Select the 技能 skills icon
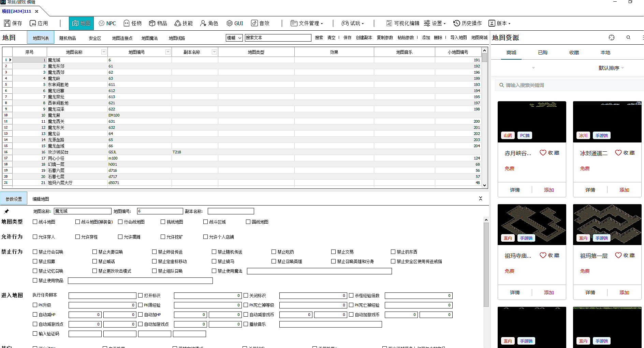644x348 pixels. [x=178, y=23]
